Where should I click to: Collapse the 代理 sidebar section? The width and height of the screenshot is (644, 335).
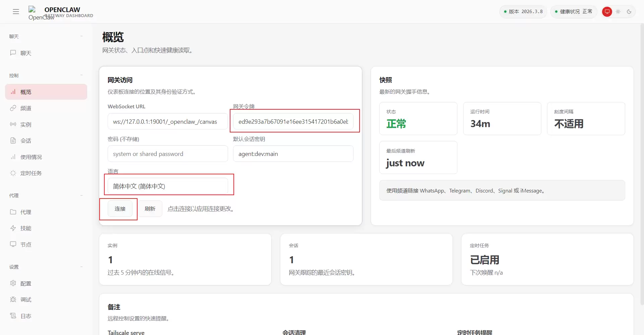(82, 196)
